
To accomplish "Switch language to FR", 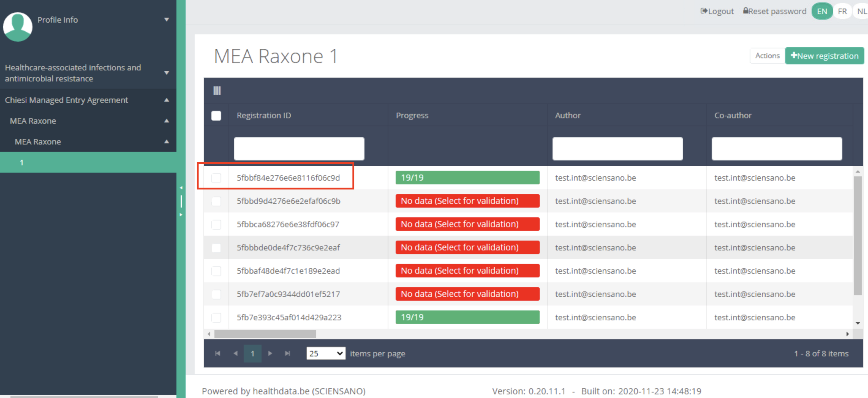I will pos(842,11).
